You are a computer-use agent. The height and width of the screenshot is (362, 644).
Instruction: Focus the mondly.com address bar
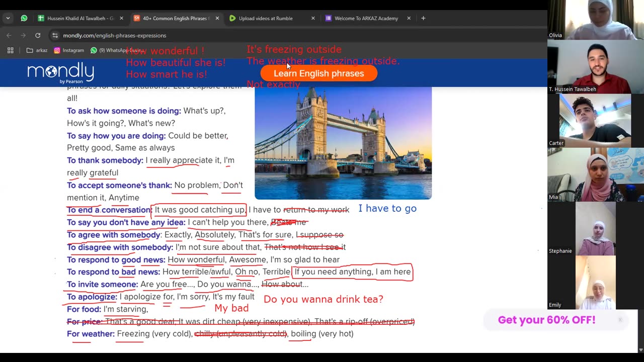297,35
